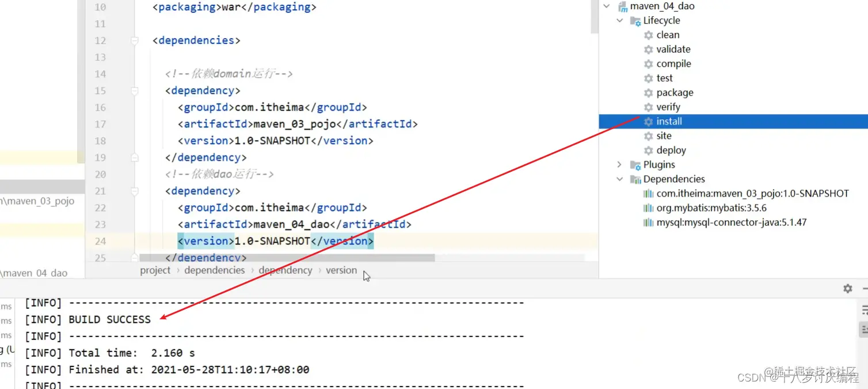868x389 pixels.
Task: Run the compile lifecycle goal
Action: pyautogui.click(x=673, y=63)
